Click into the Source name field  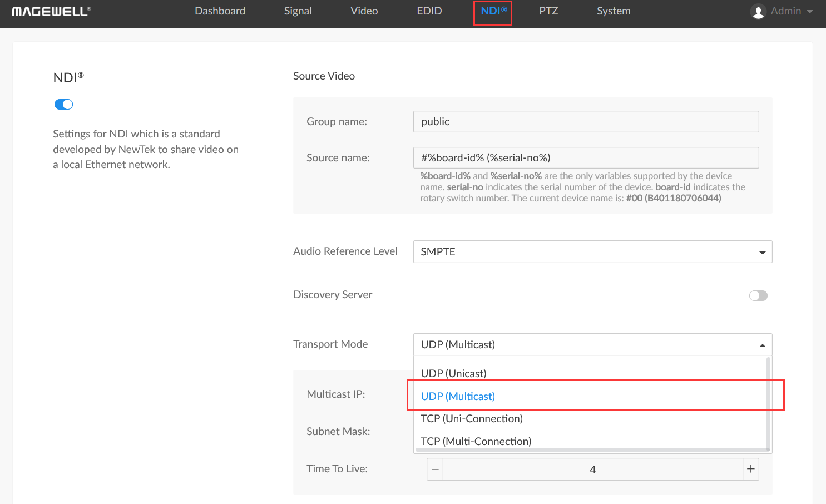pos(586,157)
